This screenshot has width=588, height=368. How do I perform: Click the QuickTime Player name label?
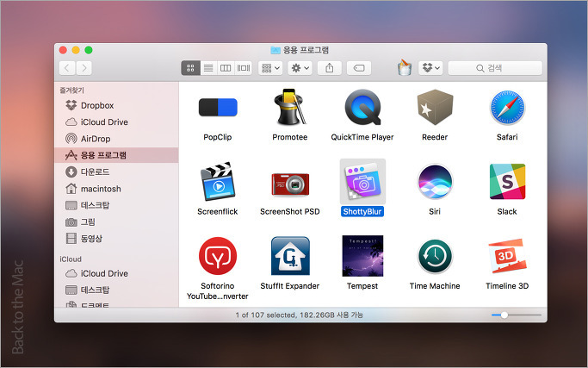click(x=362, y=137)
